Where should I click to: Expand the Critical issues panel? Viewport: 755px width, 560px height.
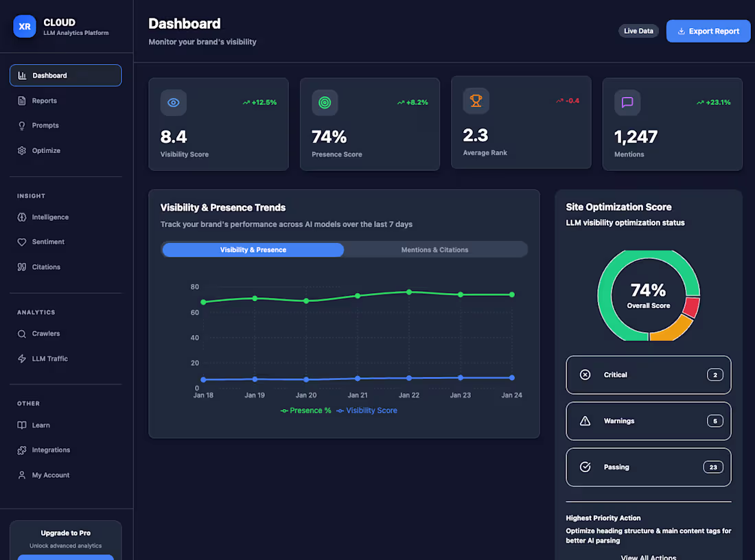pyautogui.click(x=648, y=375)
